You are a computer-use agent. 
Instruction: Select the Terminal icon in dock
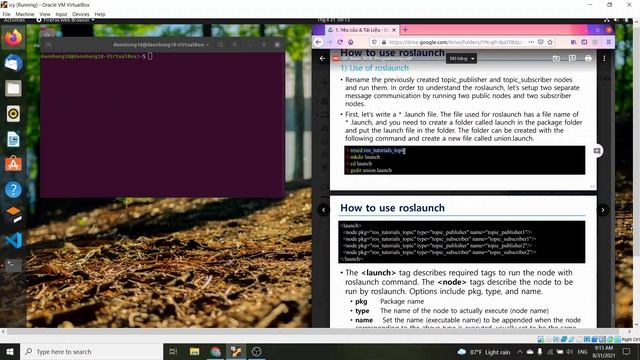click(13, 266)
